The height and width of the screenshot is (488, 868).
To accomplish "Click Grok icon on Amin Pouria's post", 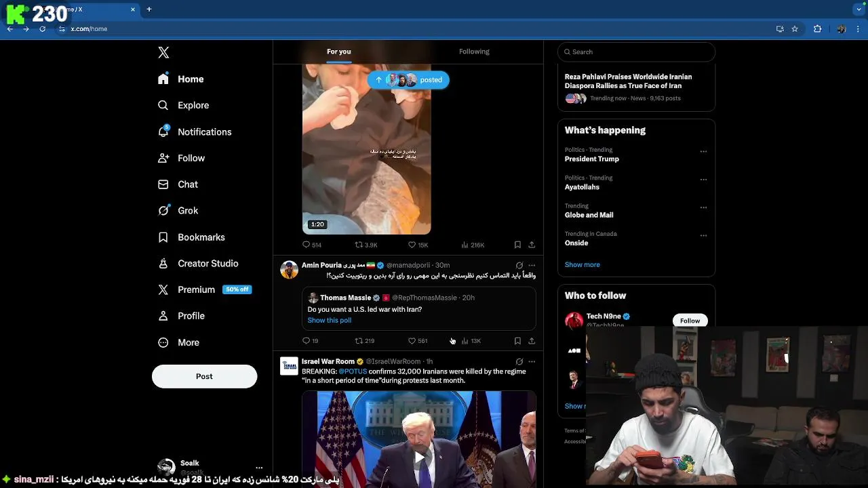I will pos(519,265).
